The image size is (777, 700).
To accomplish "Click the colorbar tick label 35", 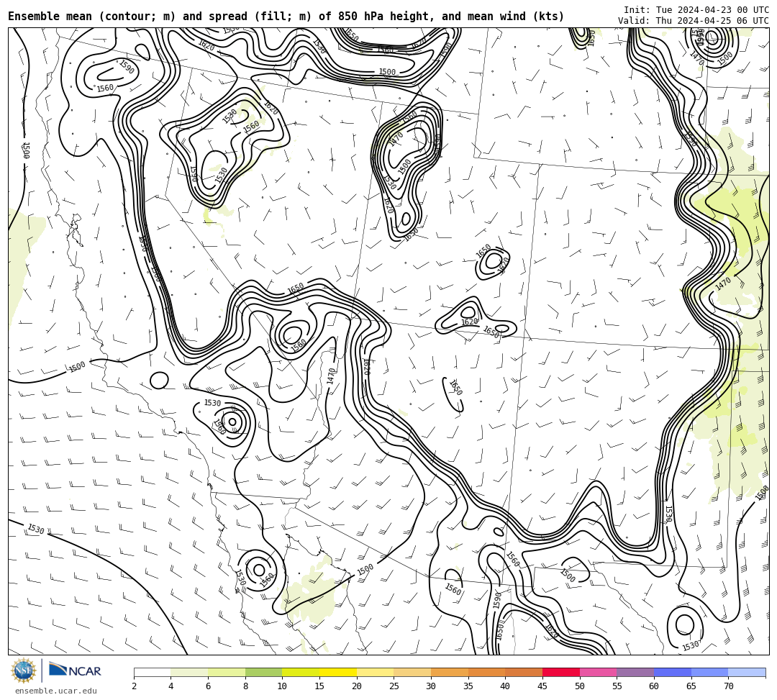I will click(x=468, y=686).
